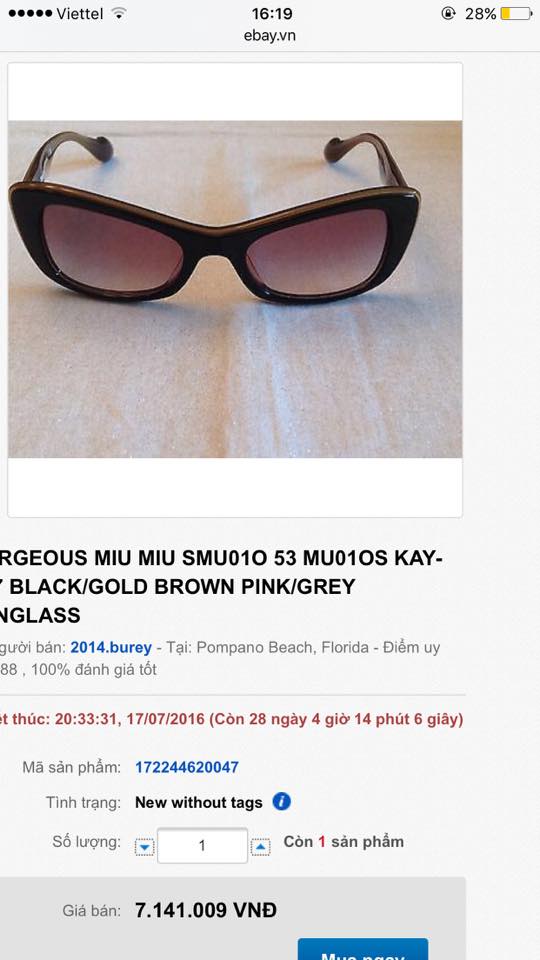Viewport: 540px width, 960px height.
Task: Tap the 7.141.009 VNĐ price
Action: click(x=206, y=910)
